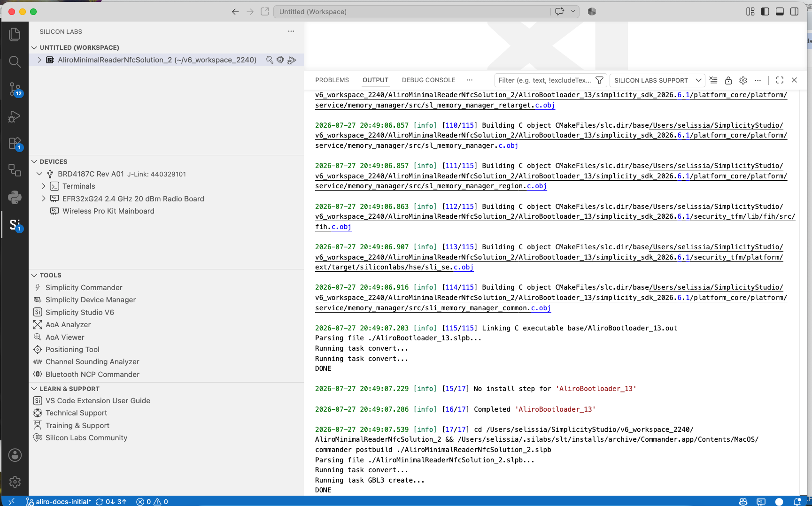Show additional panel views via ellipsis next to Debug Console

pos(469,80)
